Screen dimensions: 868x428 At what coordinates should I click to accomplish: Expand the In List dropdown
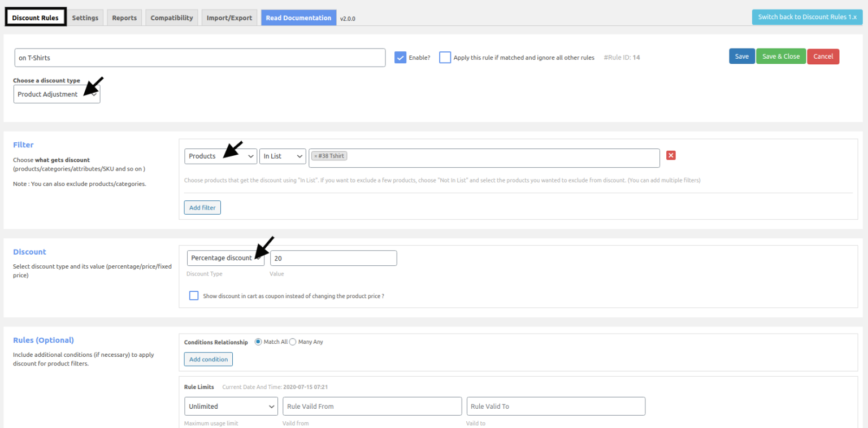pyautogui.click(x=283, y=156)
